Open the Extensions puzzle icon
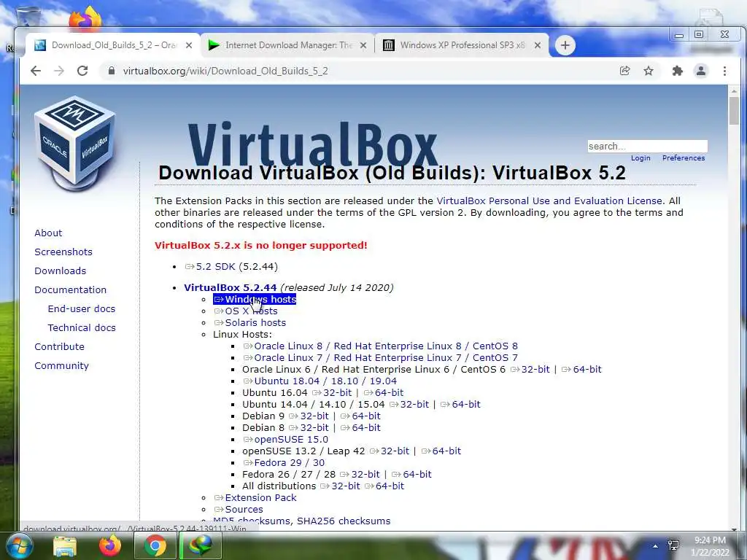Viewport: 747px width, 560px height. pos(677,71)
